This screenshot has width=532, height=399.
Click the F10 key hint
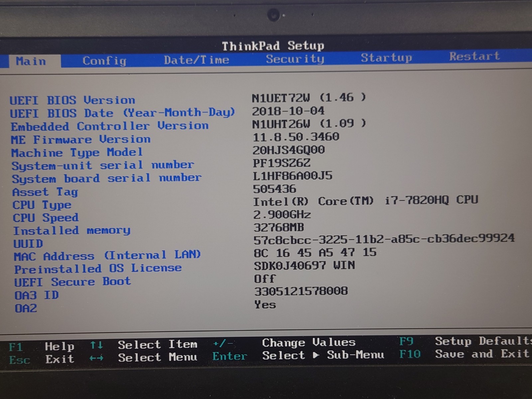point(410,354)
